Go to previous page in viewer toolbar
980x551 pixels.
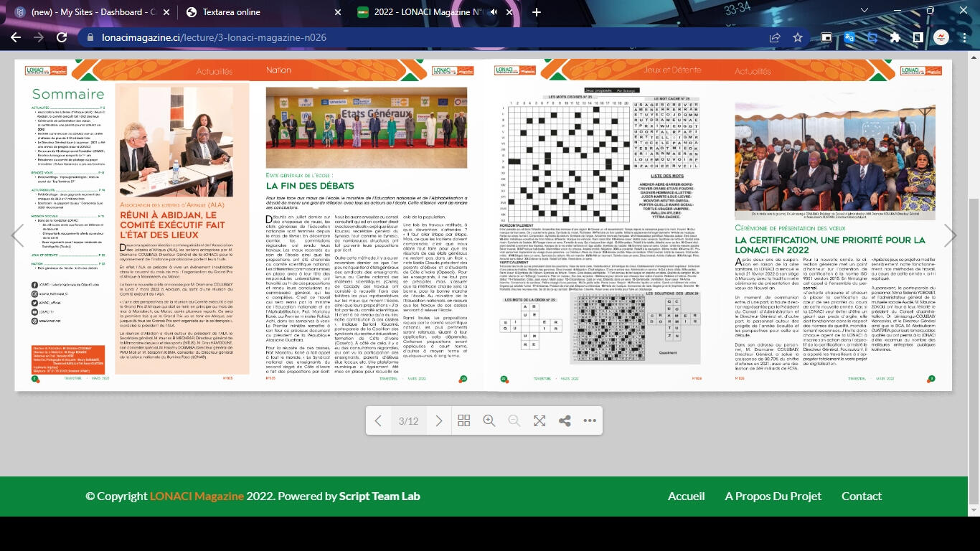(379, 421)
